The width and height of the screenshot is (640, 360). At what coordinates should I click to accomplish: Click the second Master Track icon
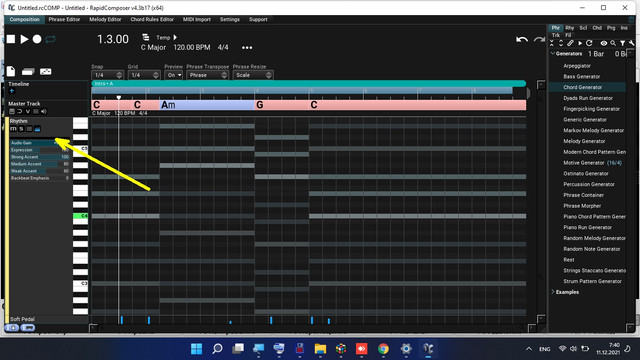(x=20, y=111)
